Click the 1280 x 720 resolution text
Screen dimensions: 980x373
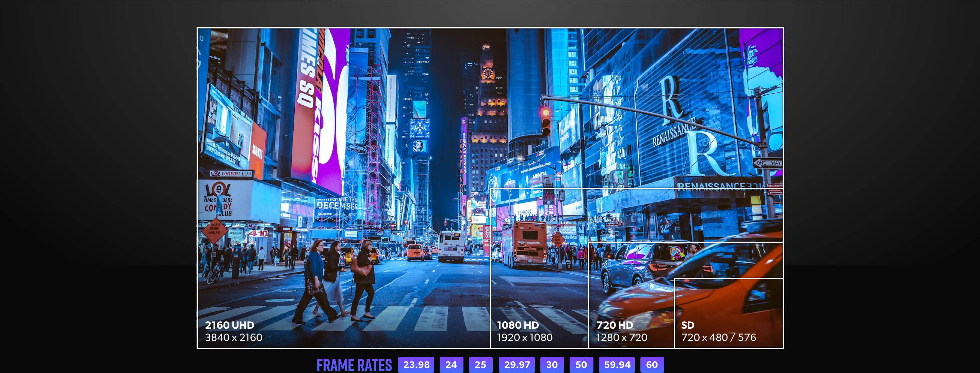(622, 338)
